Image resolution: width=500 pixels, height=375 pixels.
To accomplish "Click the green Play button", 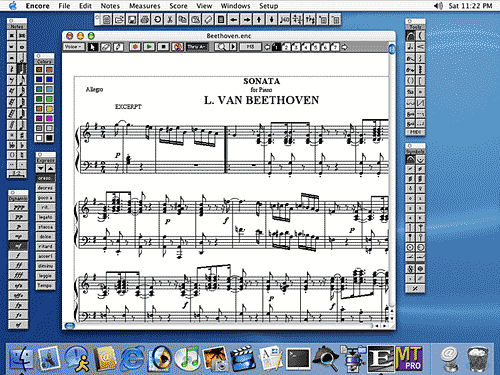I will (x=149, y=47).
